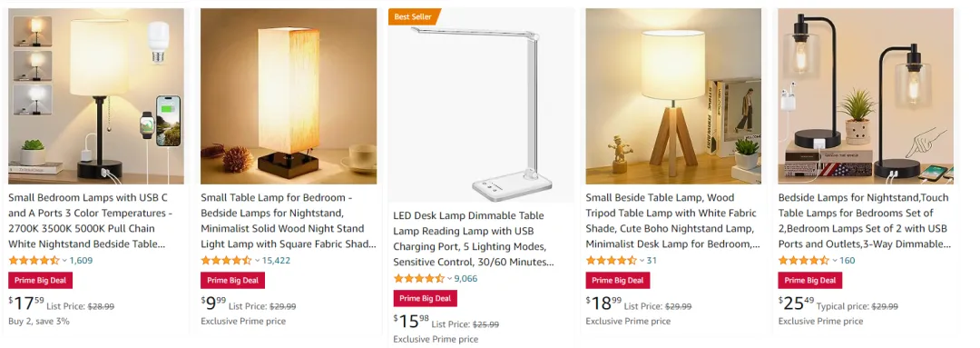The height and width of the screenshot is (348, 980).
Task: Expand rating chevron beside 9,066 reviews
Action: pos(449,279)
